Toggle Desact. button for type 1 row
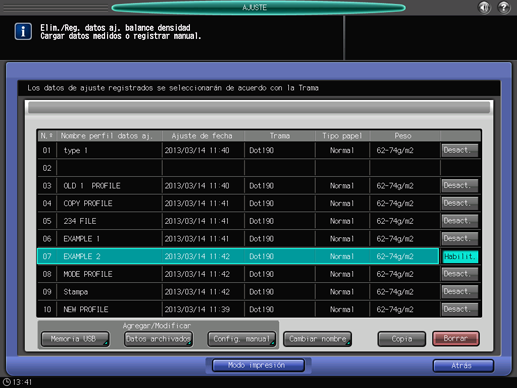 coord(460,150)
